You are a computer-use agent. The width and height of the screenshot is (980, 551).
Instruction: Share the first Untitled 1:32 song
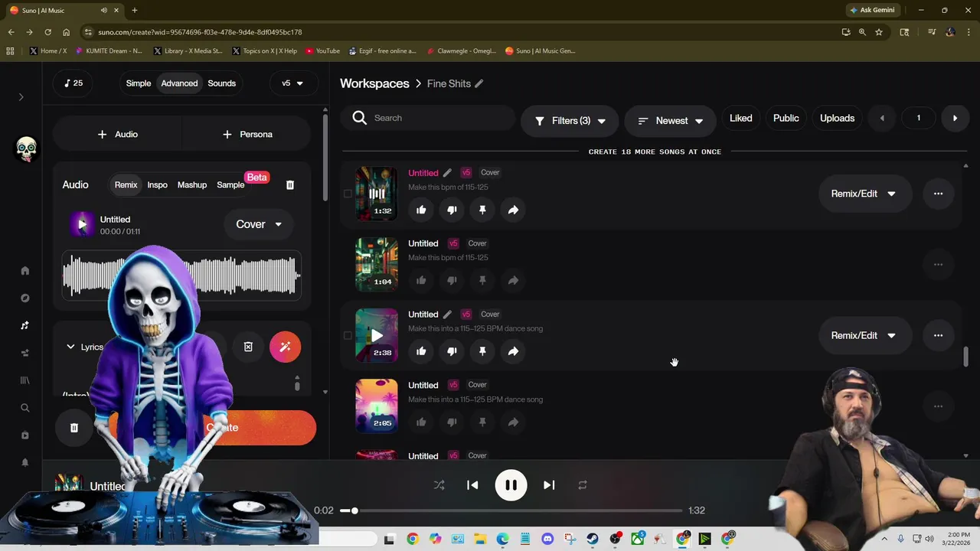tap(513, 210)
